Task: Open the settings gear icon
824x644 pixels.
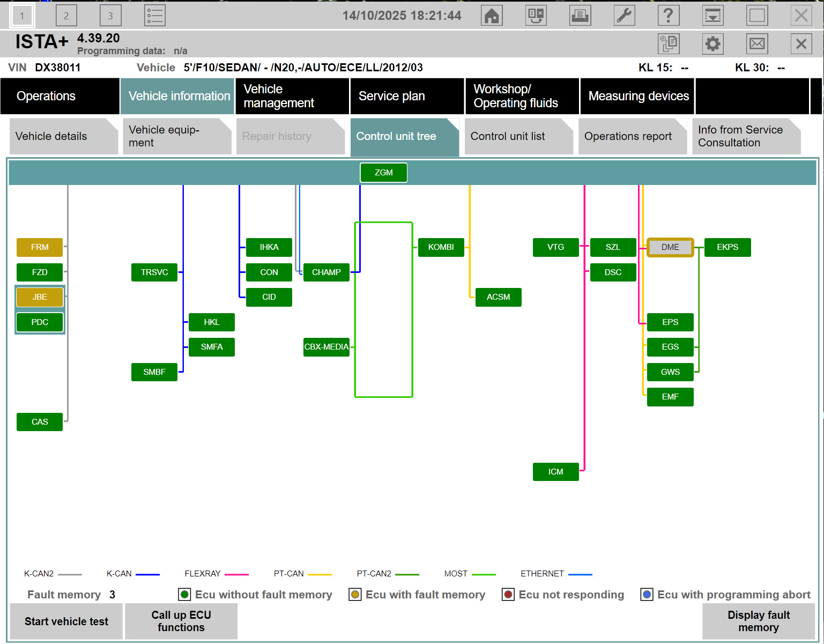Action: coord(713,43)
